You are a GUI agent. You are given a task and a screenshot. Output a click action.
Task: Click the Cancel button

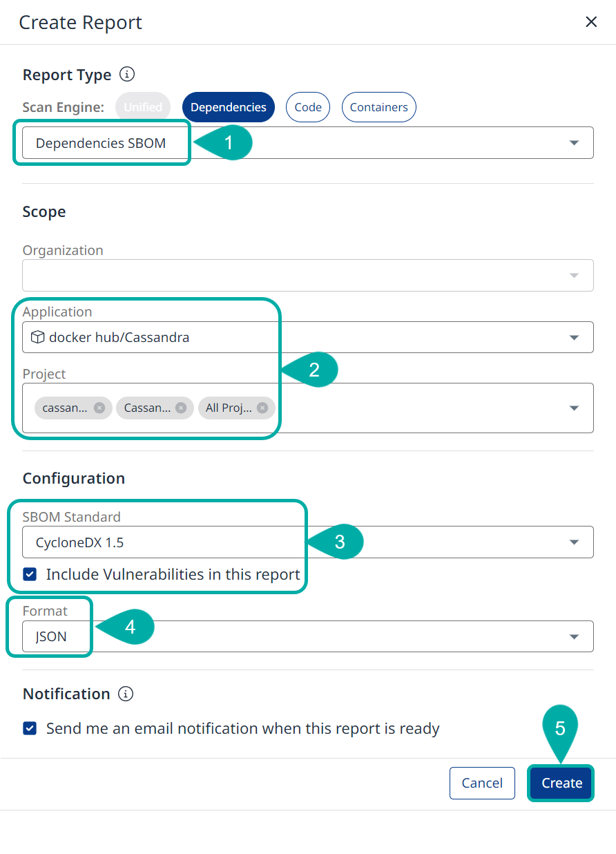[x=482, y=783]
